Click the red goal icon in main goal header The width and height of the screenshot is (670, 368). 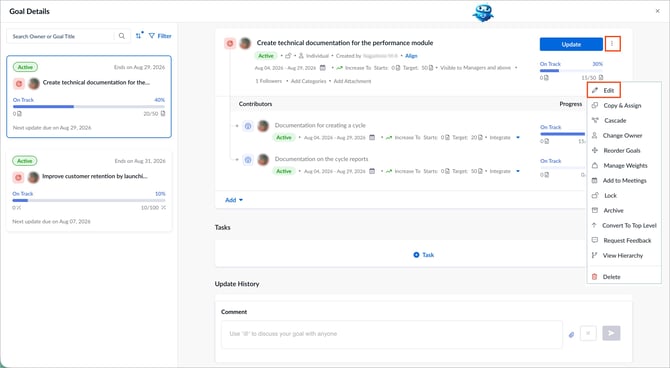click(x=230, y=43)
